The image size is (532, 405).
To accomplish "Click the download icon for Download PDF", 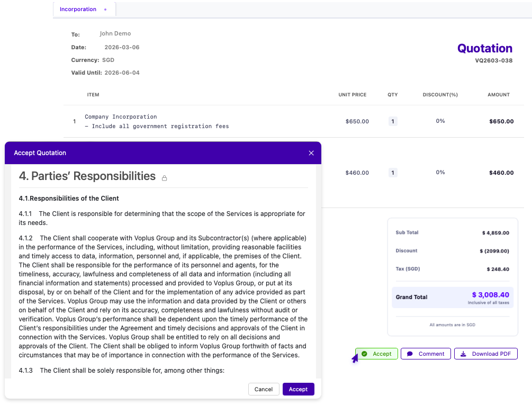I will 463,354.
